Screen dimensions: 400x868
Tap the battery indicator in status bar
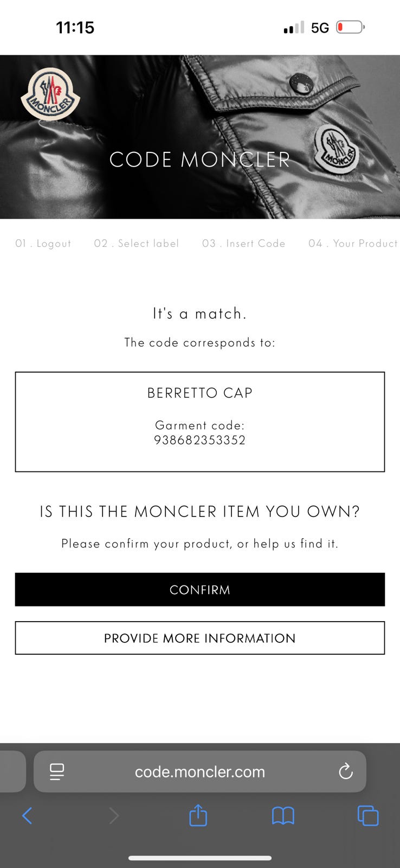coord(350,27)
